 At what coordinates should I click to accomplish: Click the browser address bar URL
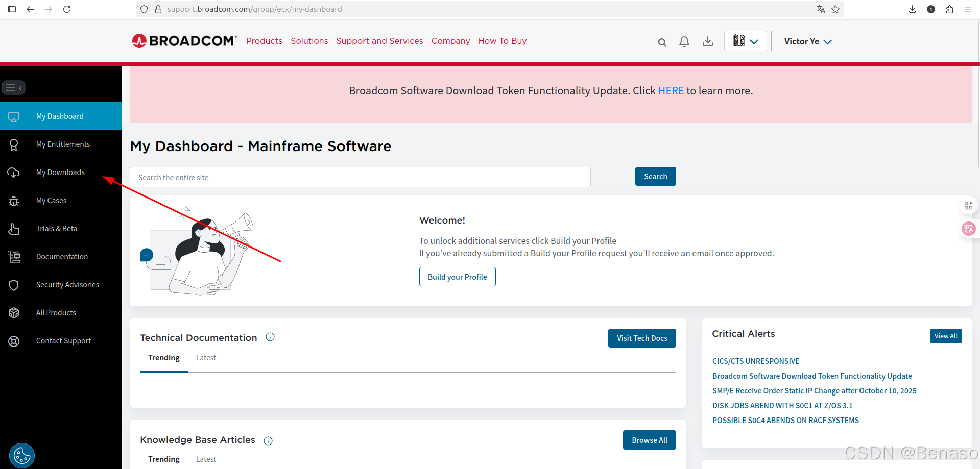(x=254, y=9)
